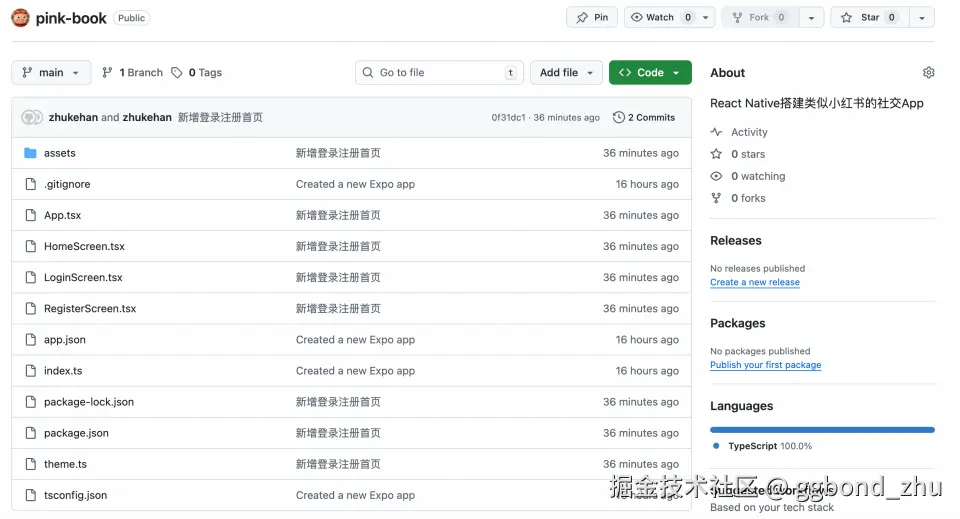Click the TypeScript language color dot
Viewport: 960px width, 519px height.
[x=716, y=446]
